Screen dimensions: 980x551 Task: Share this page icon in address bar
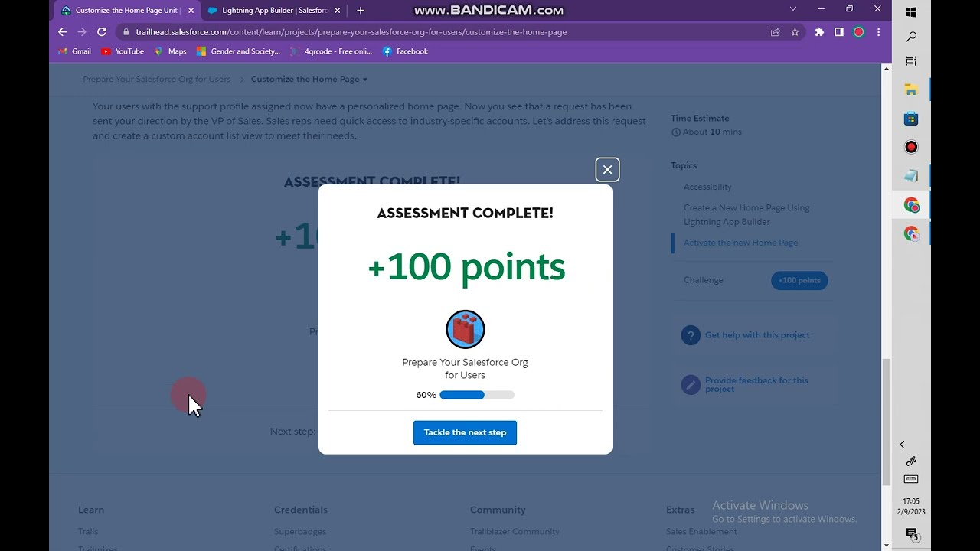(775, 32)
